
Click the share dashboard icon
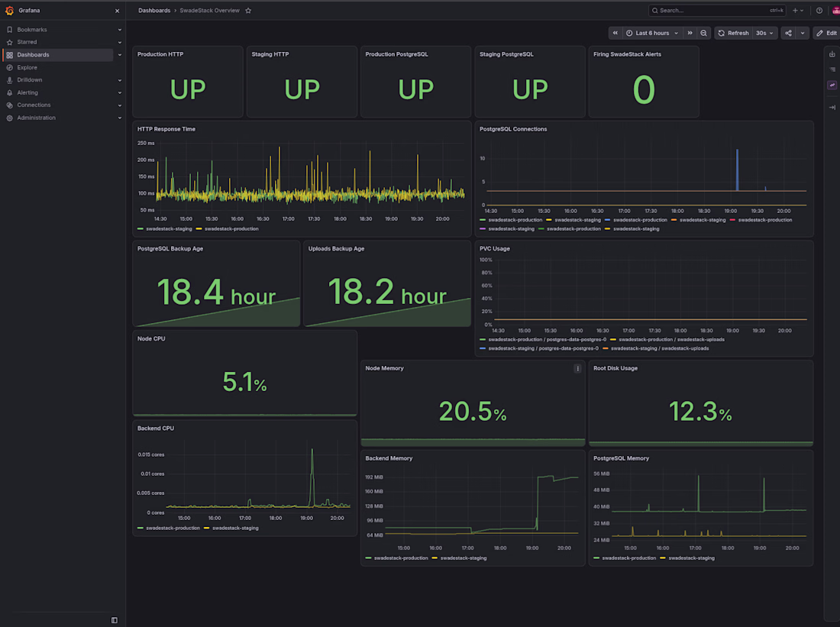[789, 34]
